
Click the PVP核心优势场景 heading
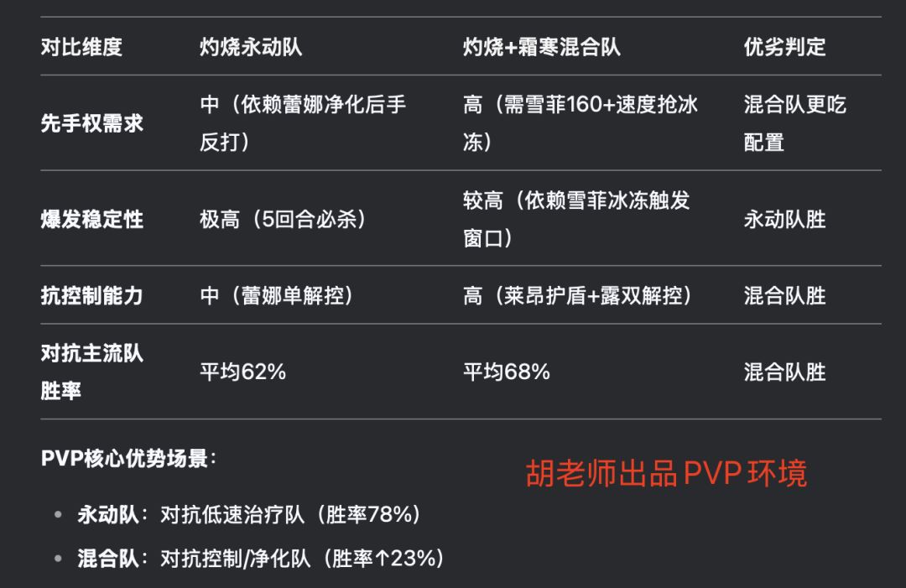point(128,459)
